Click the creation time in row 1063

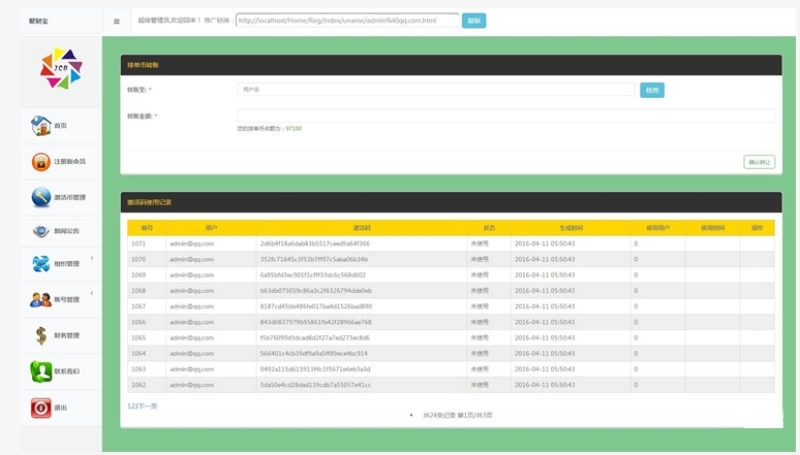click(x=545, y=369)
